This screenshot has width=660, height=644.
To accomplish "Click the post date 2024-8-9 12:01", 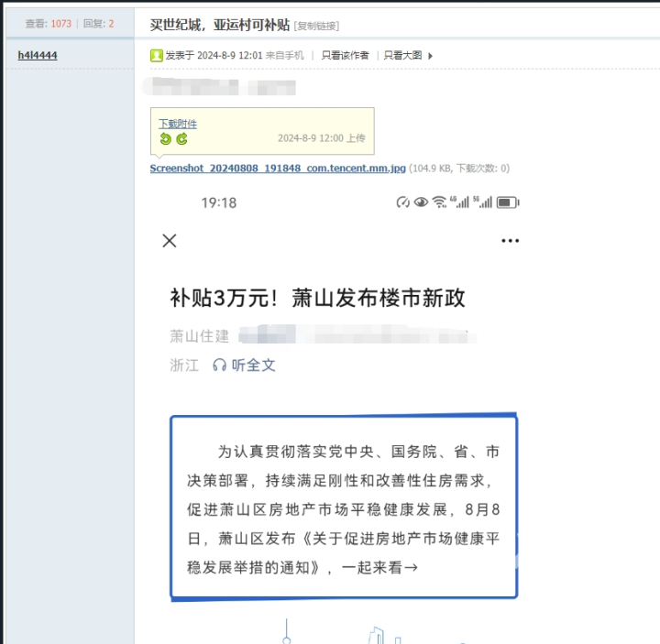I will (x=230, y=56).
